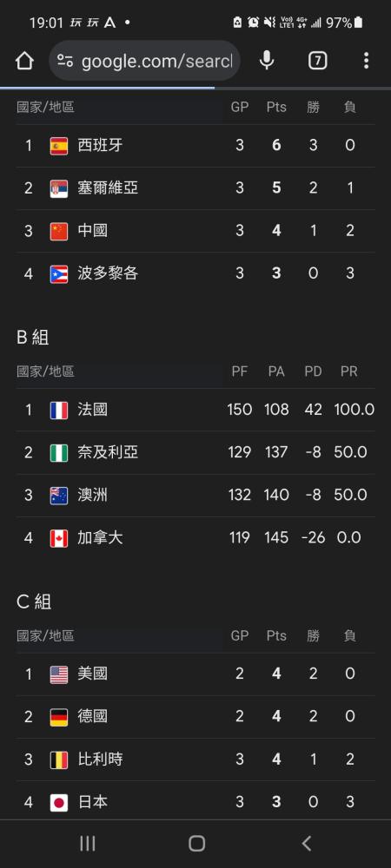Open the 塞爾維亞 team row

(195, 188)
